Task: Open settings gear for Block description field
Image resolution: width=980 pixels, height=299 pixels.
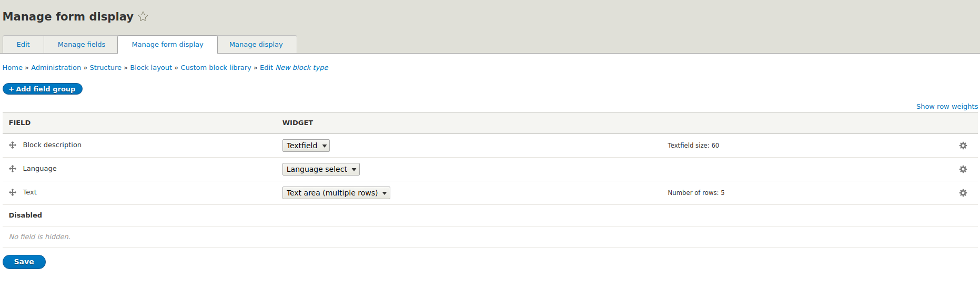Action: [x=963, y=146]
